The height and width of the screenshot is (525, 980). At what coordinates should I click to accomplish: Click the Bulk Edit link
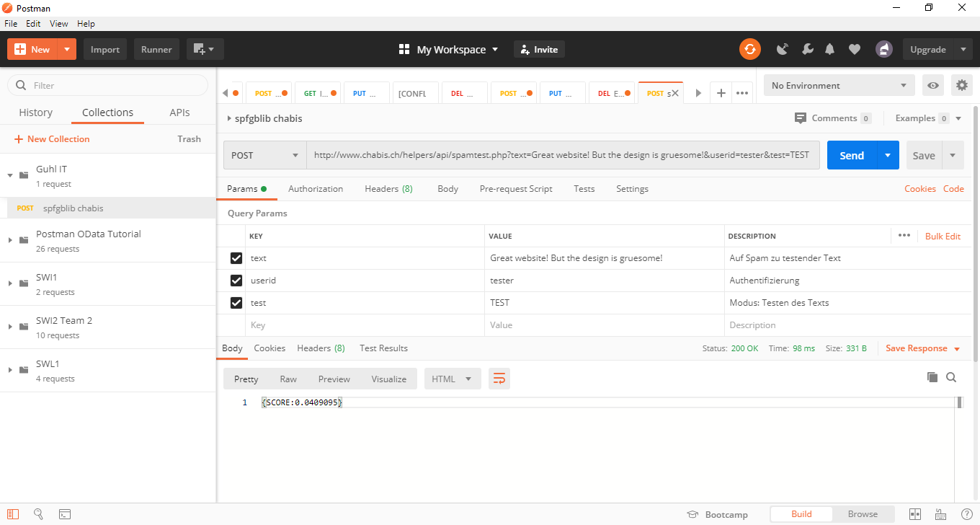pyautogui.click(x=943, y=236)
